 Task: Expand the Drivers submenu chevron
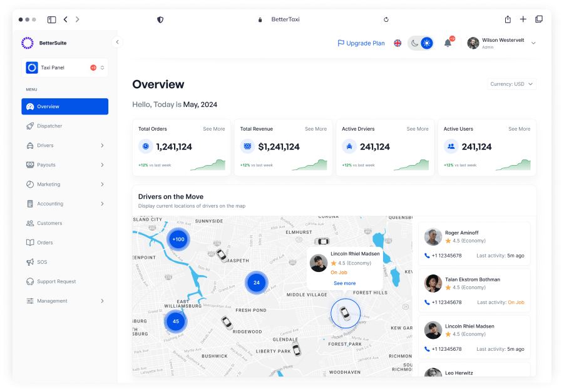(102, 146)
